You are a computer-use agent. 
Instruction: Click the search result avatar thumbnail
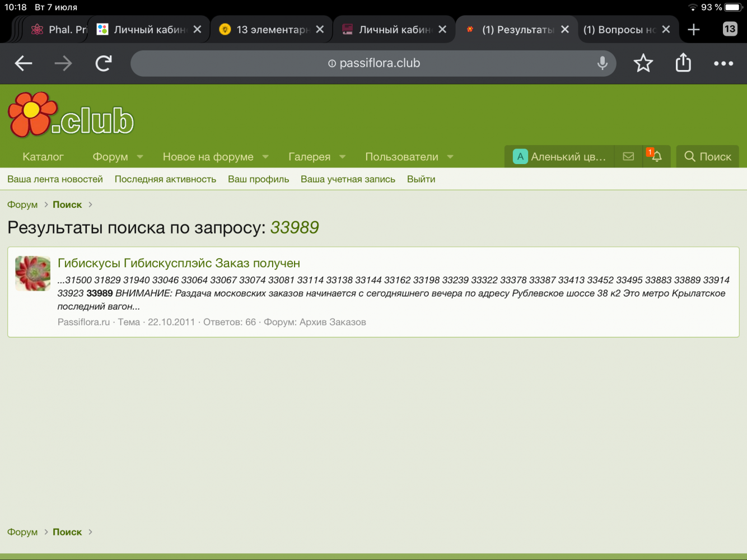(x=32, y=273)
